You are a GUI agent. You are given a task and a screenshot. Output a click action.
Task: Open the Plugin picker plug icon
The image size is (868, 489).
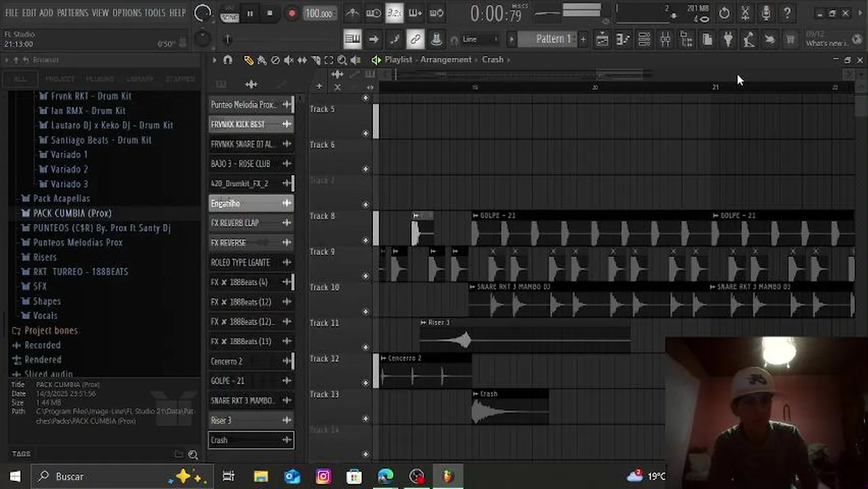(728, 39)
